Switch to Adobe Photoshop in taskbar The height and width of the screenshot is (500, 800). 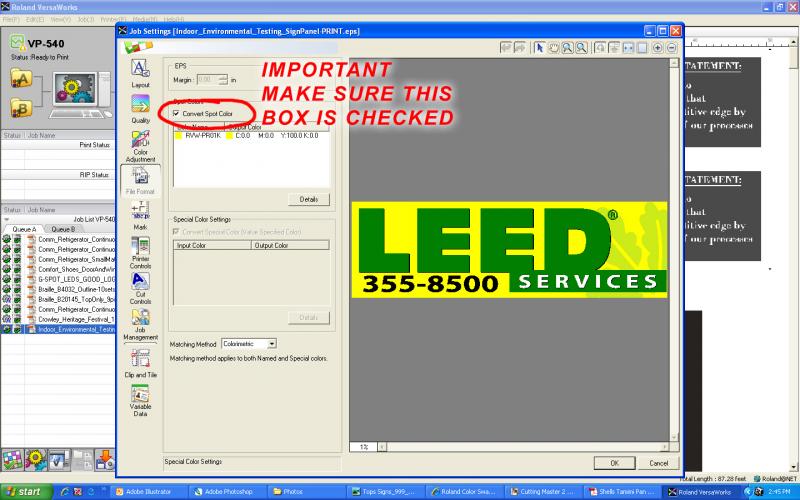(x=228, y=492)
